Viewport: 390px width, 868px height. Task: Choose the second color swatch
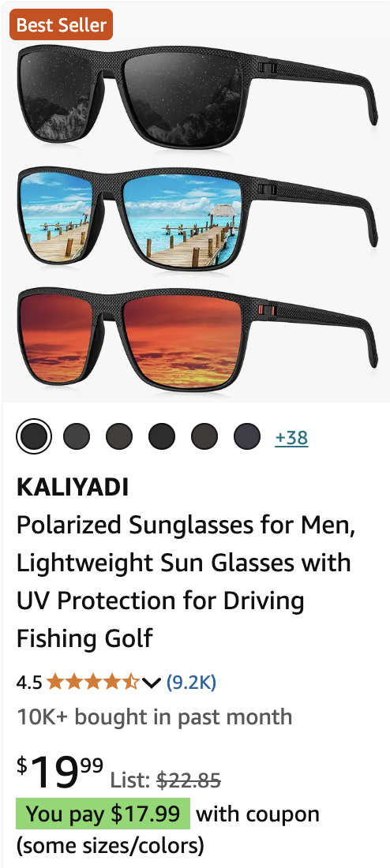[77, 437]
